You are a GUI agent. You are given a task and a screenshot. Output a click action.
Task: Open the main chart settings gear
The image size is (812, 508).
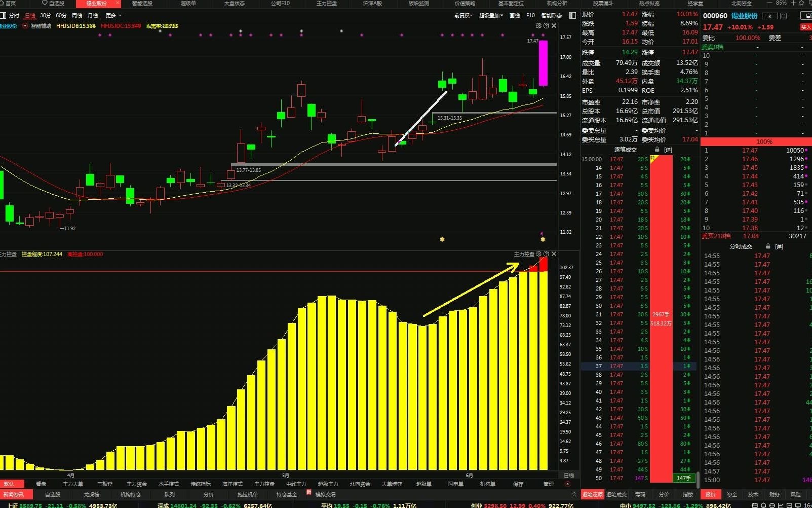(x=538, y=25)
